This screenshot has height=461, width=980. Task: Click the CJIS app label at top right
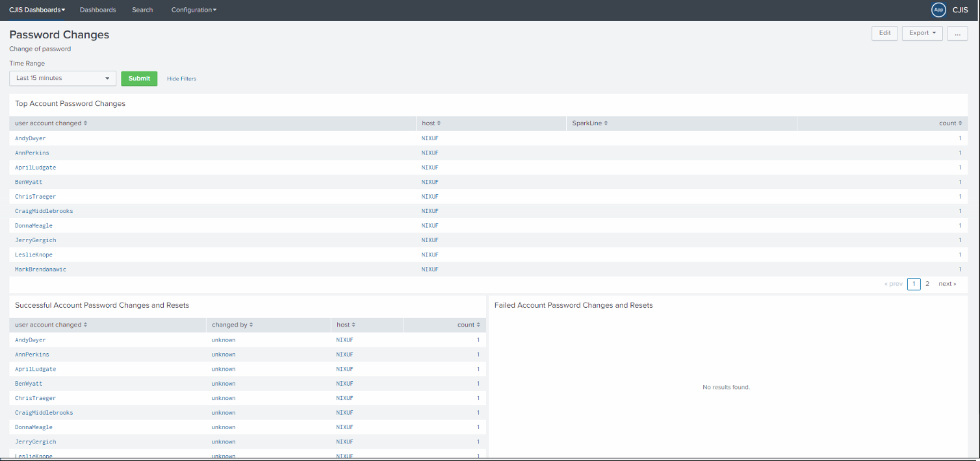pyautogui.click(x=961, y=10)
